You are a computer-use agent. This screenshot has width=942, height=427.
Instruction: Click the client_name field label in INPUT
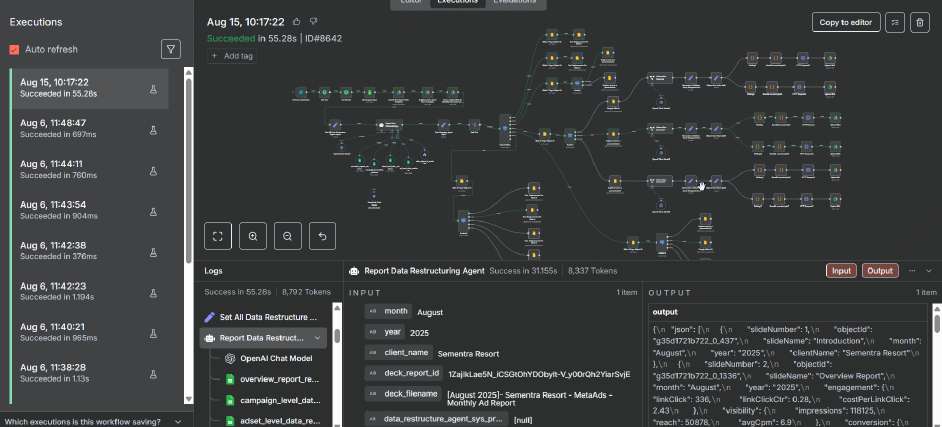point(399,353)
